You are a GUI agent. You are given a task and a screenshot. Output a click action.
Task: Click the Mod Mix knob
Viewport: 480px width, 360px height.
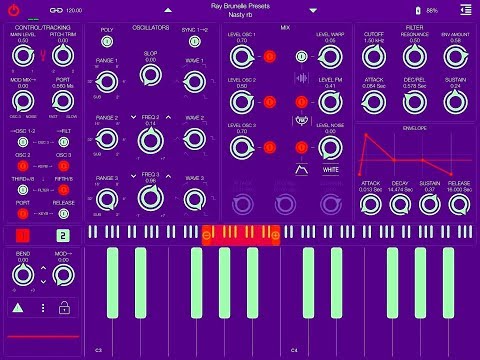(23, 101)
